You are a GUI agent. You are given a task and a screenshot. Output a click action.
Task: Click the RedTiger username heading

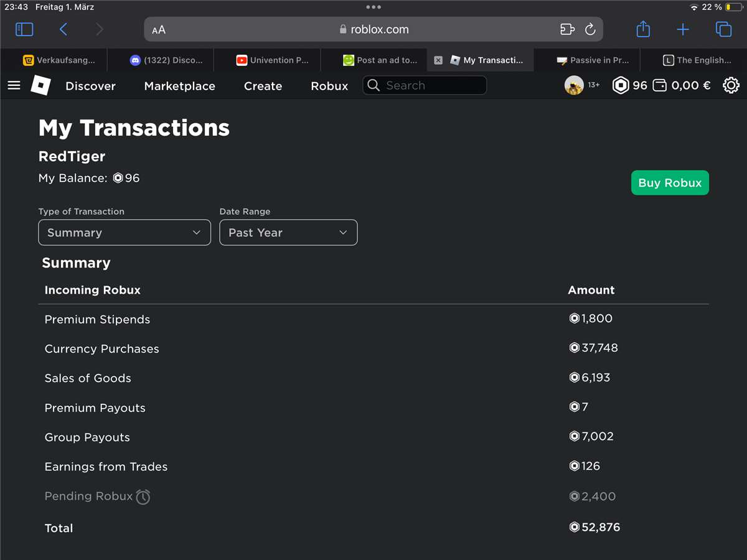pos(72,156)
